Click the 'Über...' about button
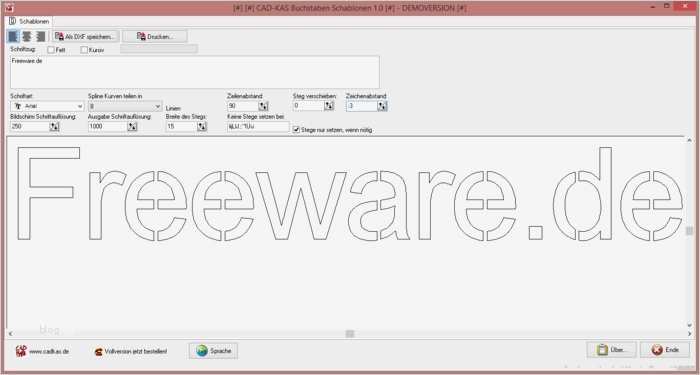The image size is (700, 375). pos(611,350)
